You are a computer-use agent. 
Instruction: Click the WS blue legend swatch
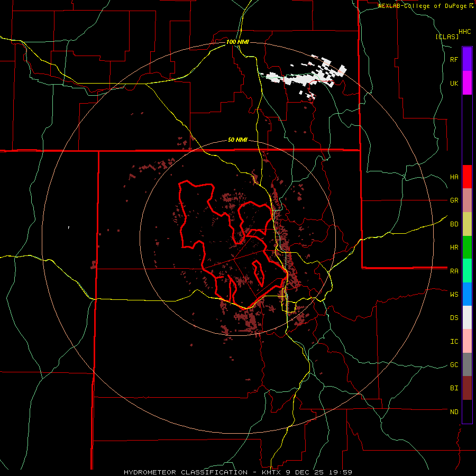tap(467, 294)
